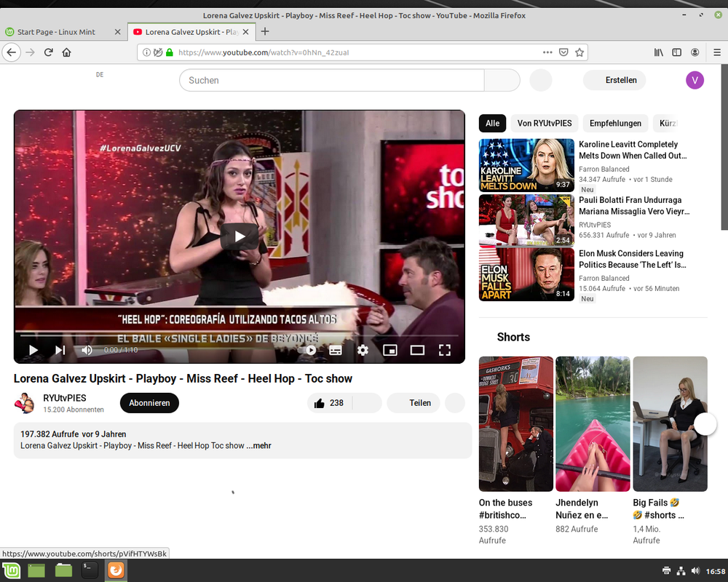Open Elon Musk Falls Apart thumbnail
Viewport: 728px width, 582px height.
tap(526, 274)
